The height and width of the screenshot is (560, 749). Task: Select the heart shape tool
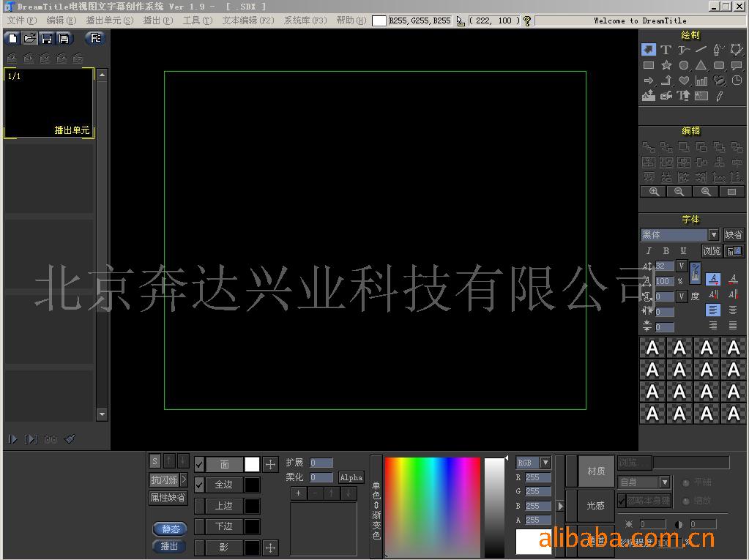click(684, 81)
